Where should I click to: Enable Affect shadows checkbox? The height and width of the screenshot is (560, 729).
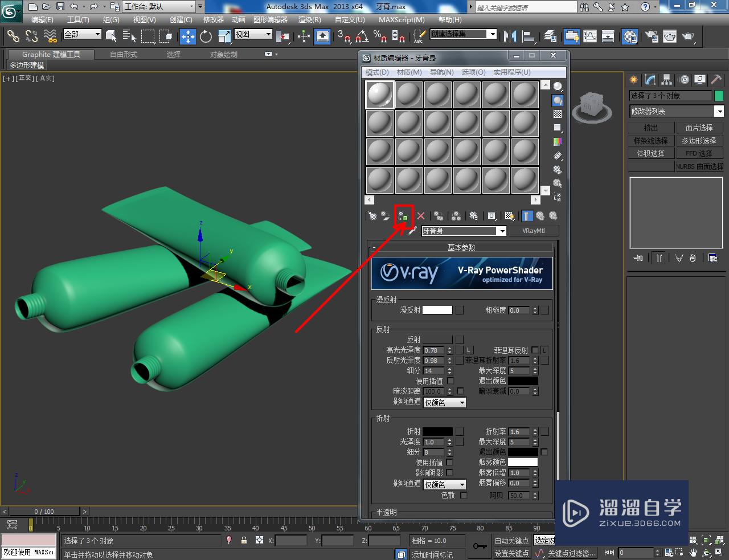tap(450, 472)
